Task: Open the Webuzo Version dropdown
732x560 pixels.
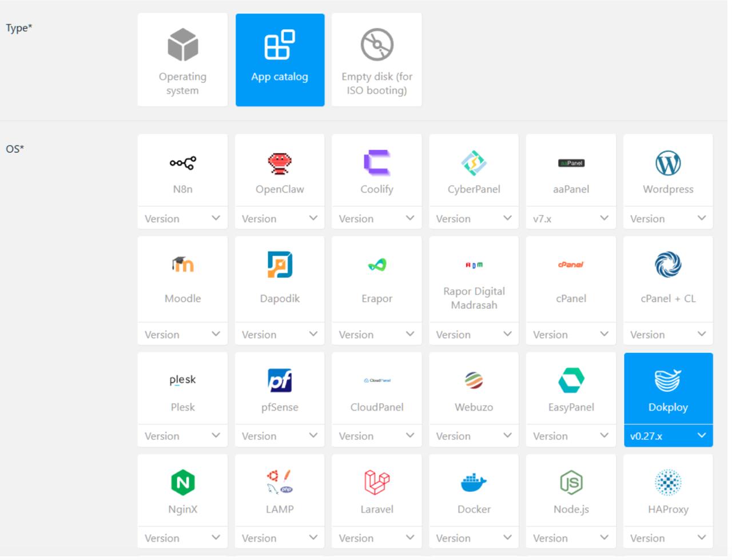Action: (x=474, y=436)
